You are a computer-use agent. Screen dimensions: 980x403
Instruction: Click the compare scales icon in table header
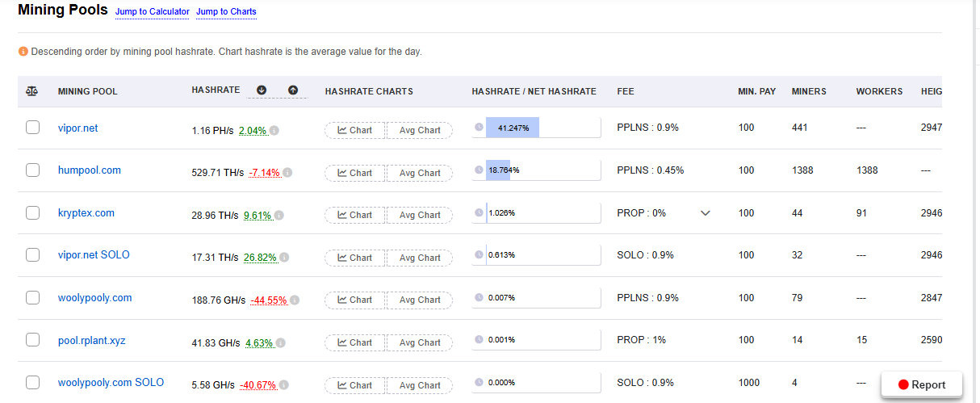click(32, 91)
